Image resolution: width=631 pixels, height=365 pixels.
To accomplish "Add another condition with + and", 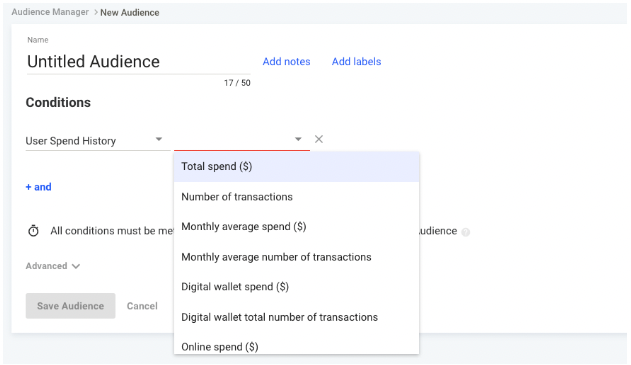I will (39, 187).
